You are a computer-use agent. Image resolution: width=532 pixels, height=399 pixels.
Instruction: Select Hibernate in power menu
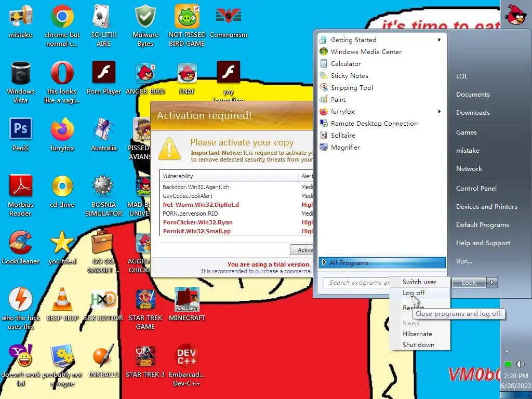coord(419,334)
